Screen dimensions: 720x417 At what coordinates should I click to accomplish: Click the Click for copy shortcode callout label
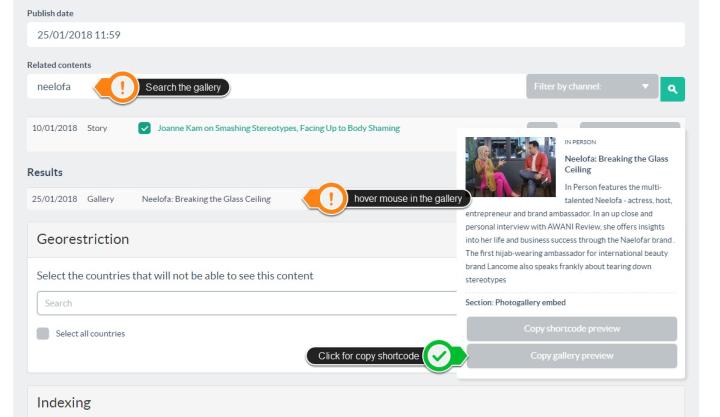coord(363,354)
